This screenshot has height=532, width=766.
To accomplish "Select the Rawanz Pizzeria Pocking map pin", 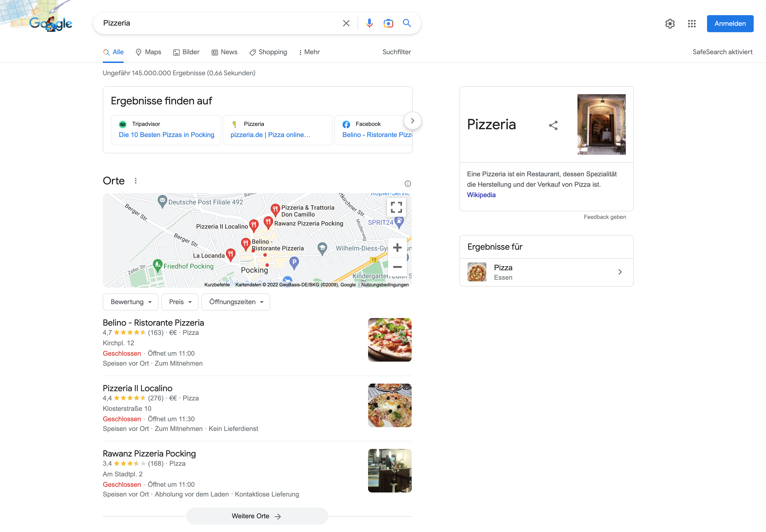I will tap(268, 222).
